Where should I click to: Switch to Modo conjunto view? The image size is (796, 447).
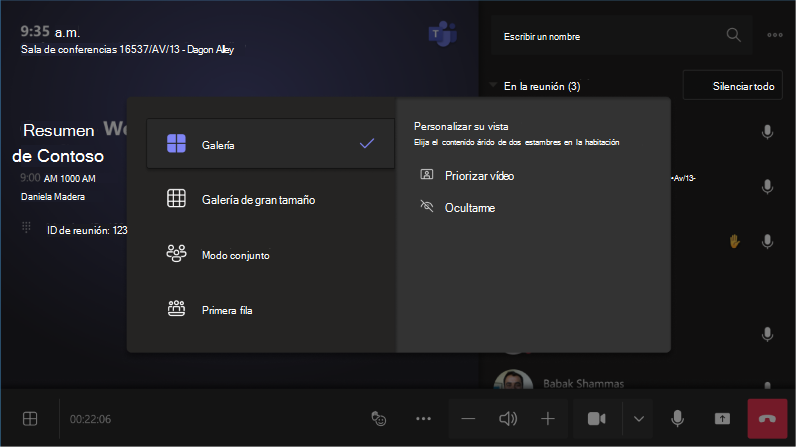point(270,255)
